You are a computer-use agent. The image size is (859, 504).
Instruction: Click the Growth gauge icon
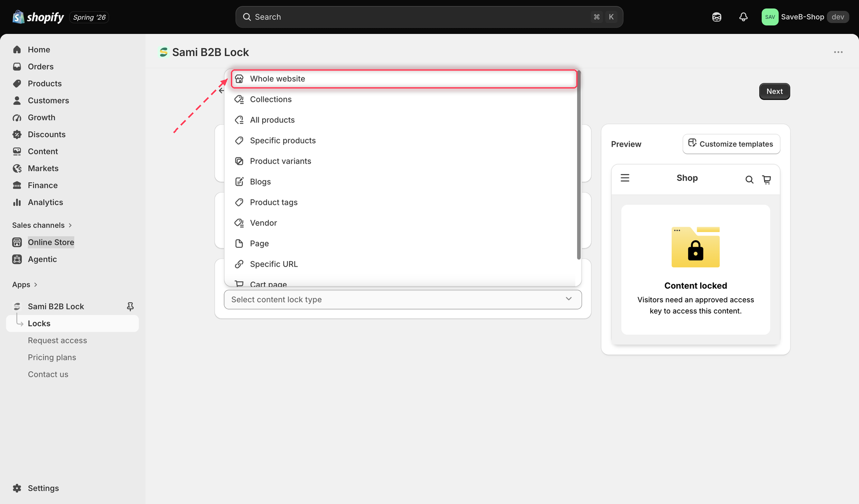tap(17, 118)
